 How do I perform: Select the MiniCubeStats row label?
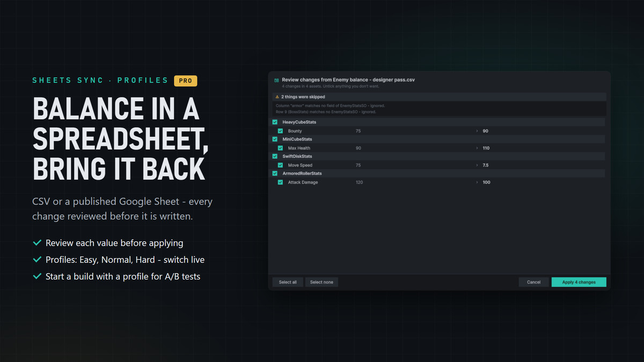coord(297,139)
